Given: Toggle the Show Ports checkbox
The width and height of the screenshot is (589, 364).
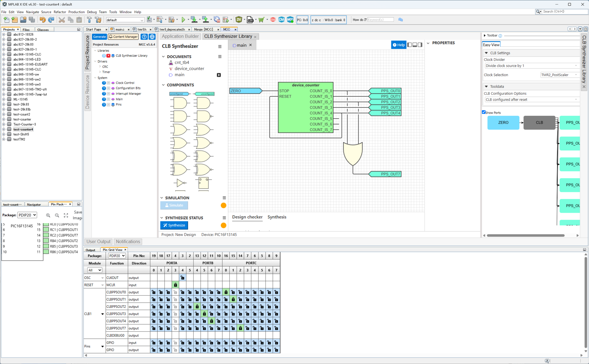Looking at the screenshot, I should (x=484, y=112).
